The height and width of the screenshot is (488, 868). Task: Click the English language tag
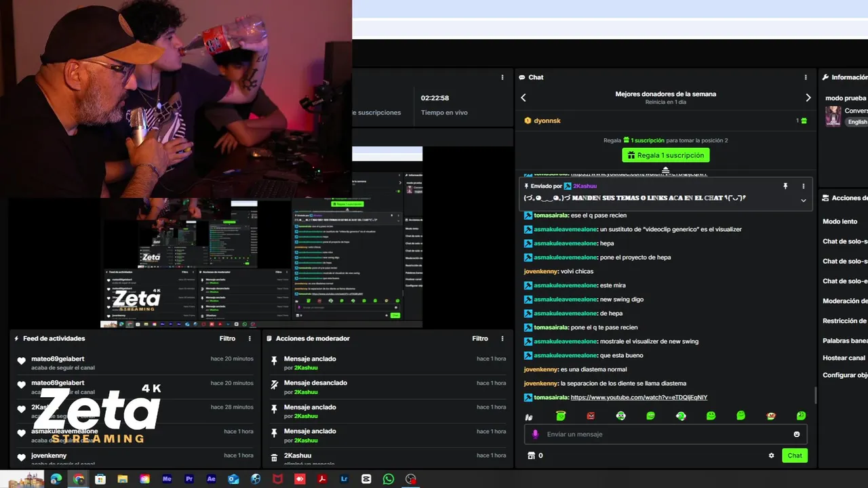pos(857,122)
